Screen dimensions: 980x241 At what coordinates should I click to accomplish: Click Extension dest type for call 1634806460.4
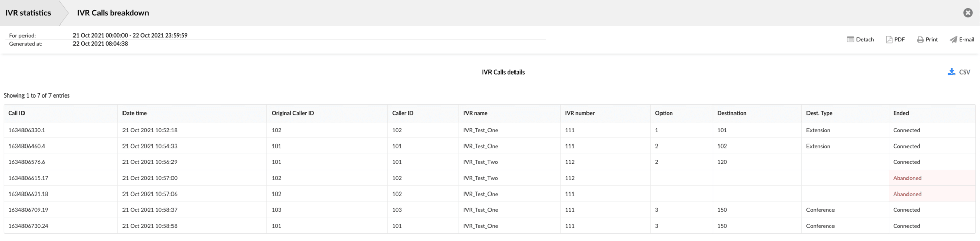(x=819, y=146)
